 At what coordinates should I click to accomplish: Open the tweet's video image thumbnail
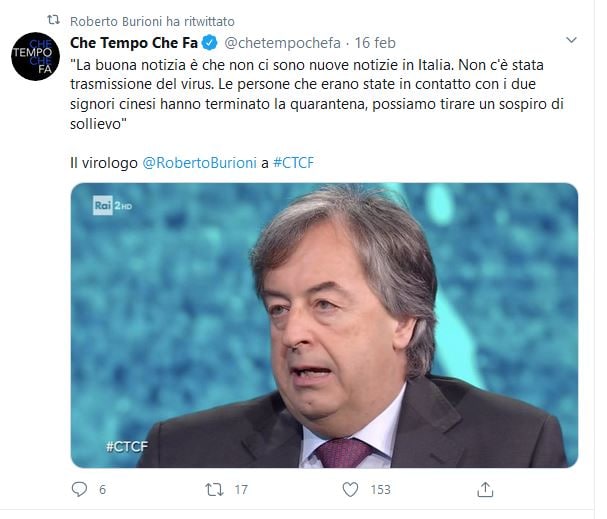(324, 325)
